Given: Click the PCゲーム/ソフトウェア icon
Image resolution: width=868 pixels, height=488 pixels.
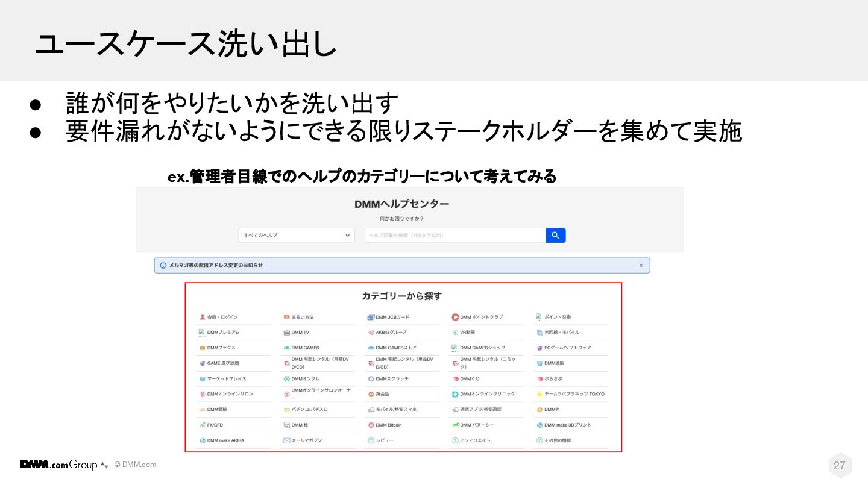Looking at the screenshot, I should [540, 348].
